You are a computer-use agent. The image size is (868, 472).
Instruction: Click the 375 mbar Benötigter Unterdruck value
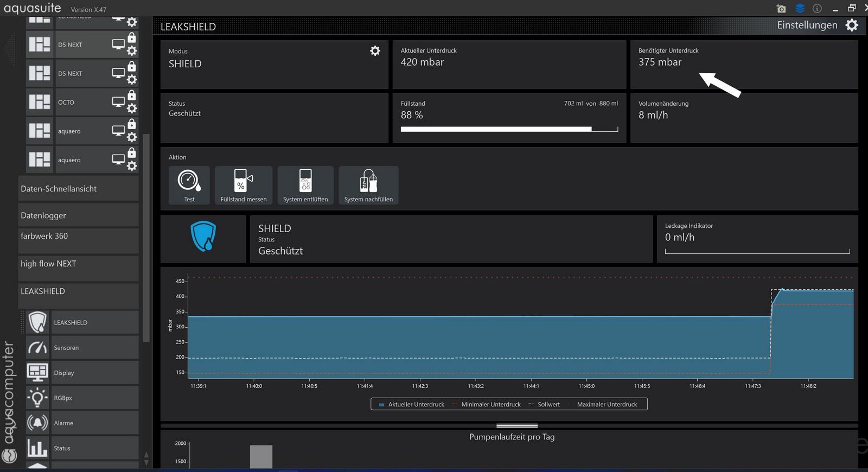(660, 62)
